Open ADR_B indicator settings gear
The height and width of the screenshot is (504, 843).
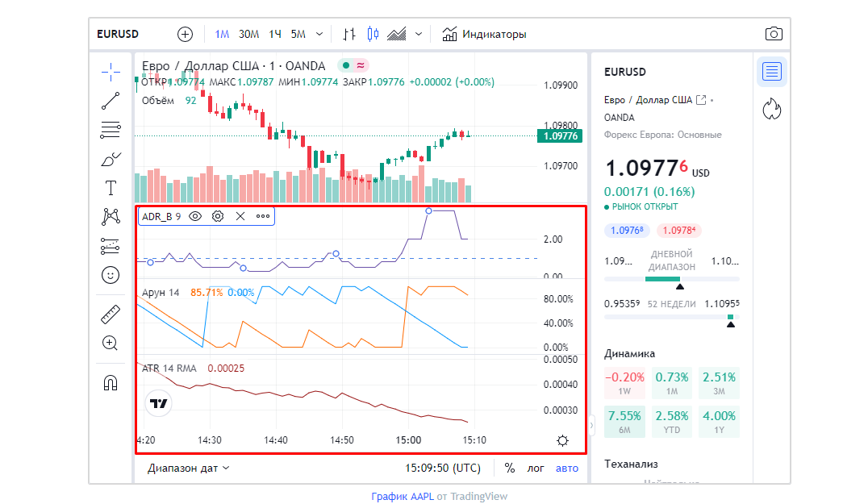(218, 216)
